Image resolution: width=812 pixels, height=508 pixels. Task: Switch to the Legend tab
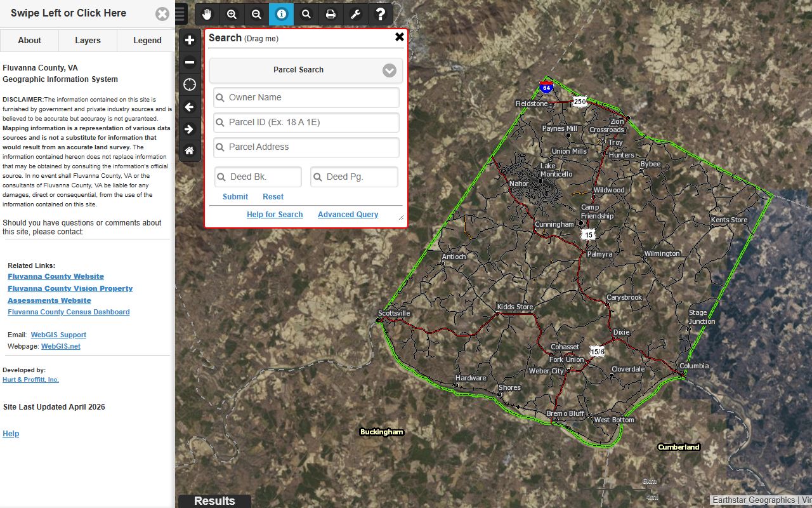[147, 40]
